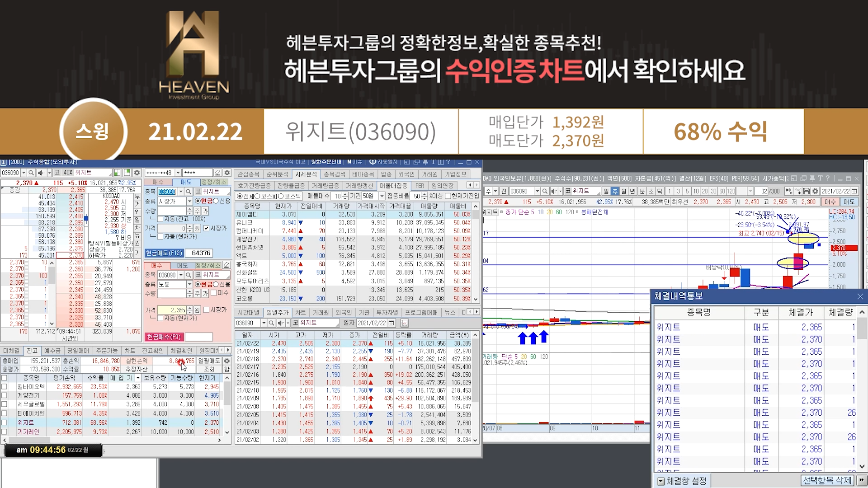868x488 pixels.
Task: Open the 종류 시장가 order type dropdown
Action: pos(189,201)
